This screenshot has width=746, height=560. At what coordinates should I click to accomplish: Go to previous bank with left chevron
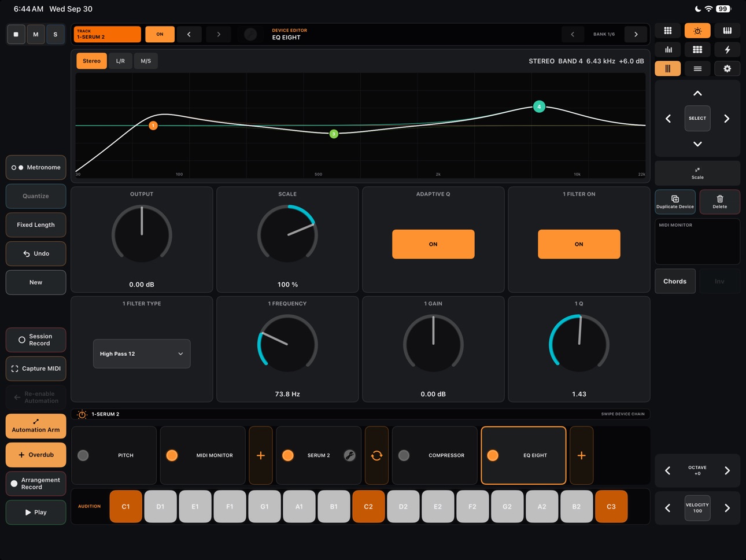(x=573, y=34)
